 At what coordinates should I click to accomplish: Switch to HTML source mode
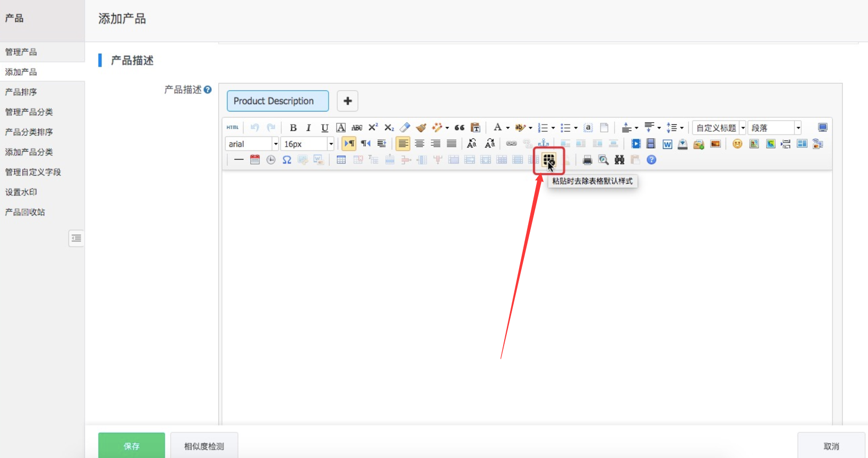pos(233,128)
